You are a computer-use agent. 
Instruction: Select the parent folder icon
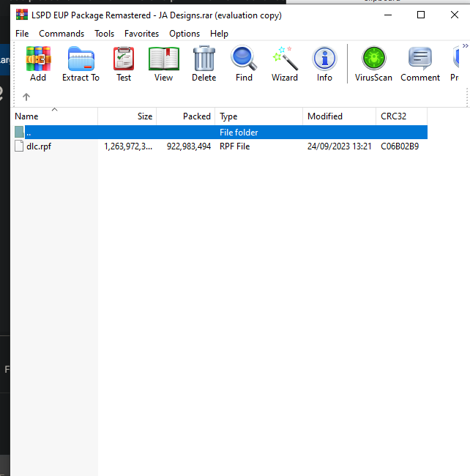[19, 132]
